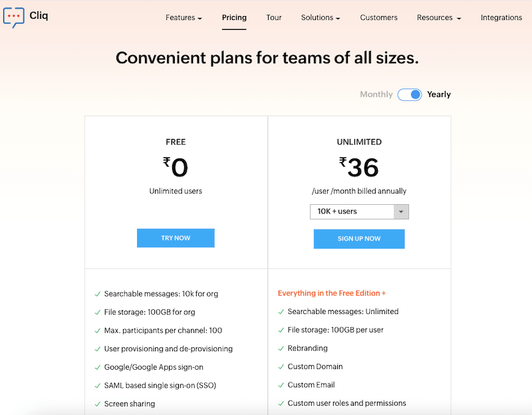Click the checkmark beside Screen sharing
The image size is (532, 415).
point(97,404)
